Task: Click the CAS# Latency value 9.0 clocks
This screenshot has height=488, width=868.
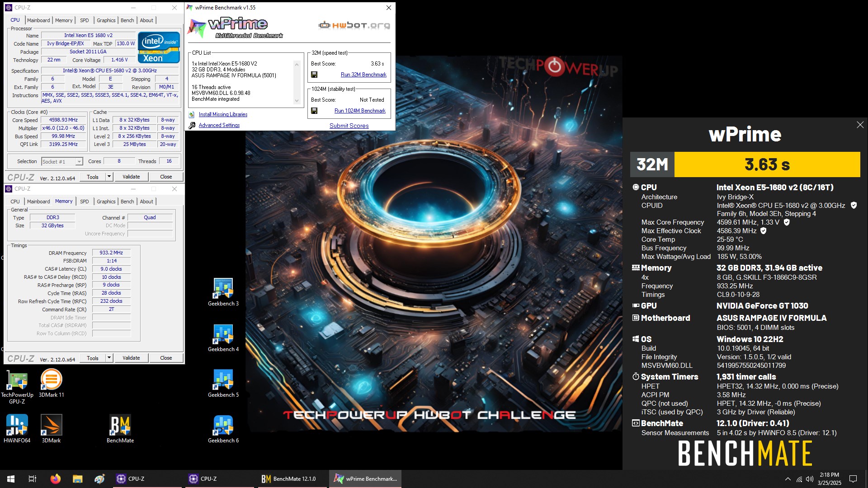Action: point(111,269)
